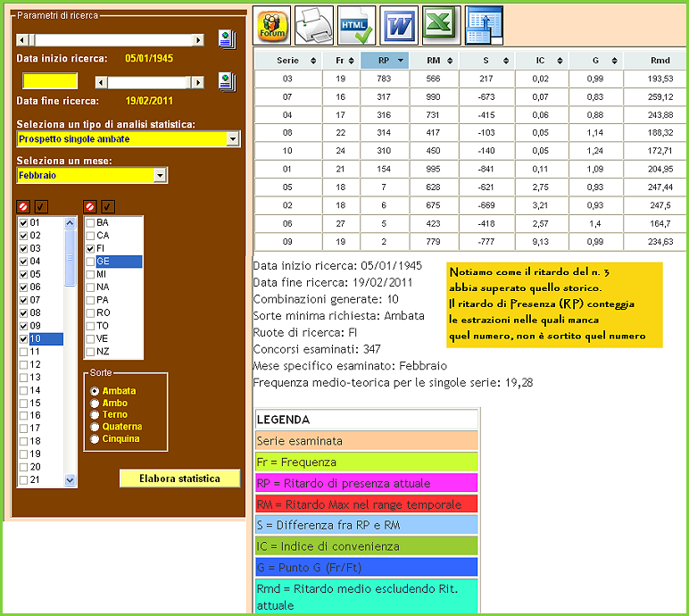Uncheck the FI wheel checkbox
Image resolution: width=689 pixels, height=616 pixels.
90,248
